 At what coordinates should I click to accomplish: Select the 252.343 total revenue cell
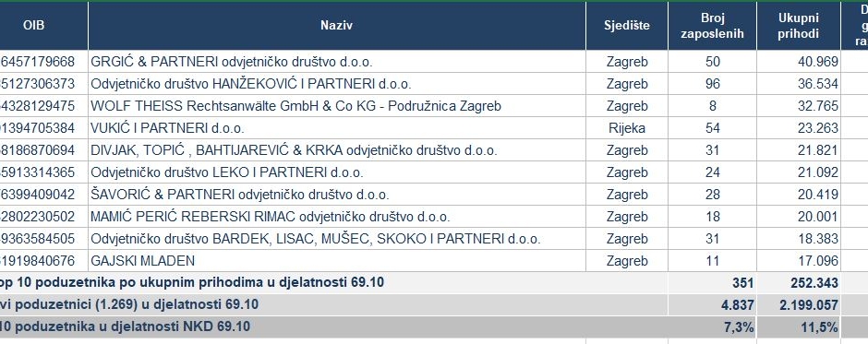coord(798,282)
